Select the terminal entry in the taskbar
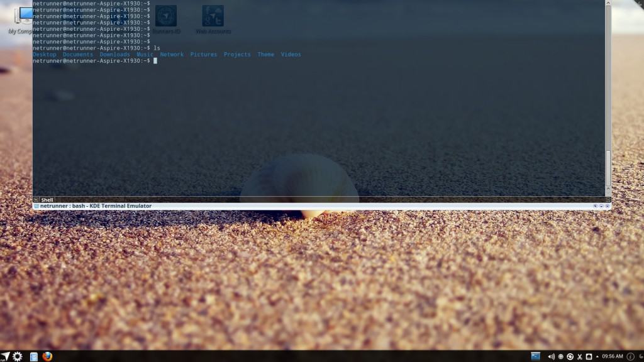This screenshot has height=362, width=644. pyautogui.click(x=536, y=356)
